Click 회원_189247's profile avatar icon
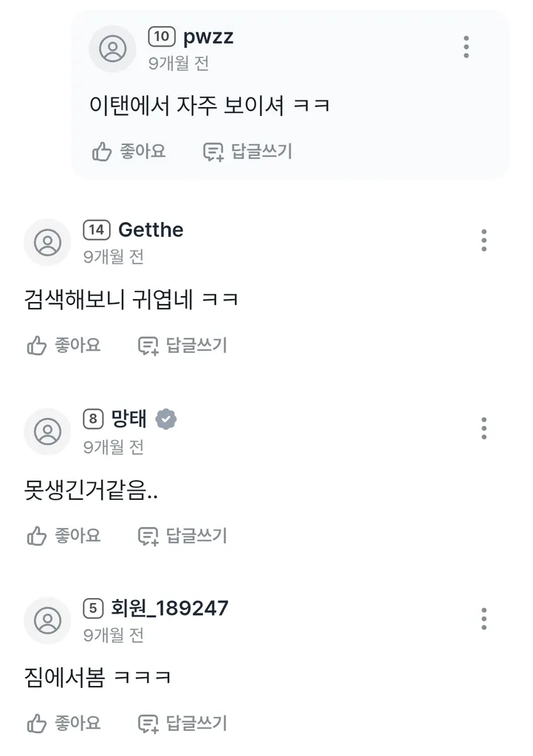This screenshot has height=756, width=533. 48,620
